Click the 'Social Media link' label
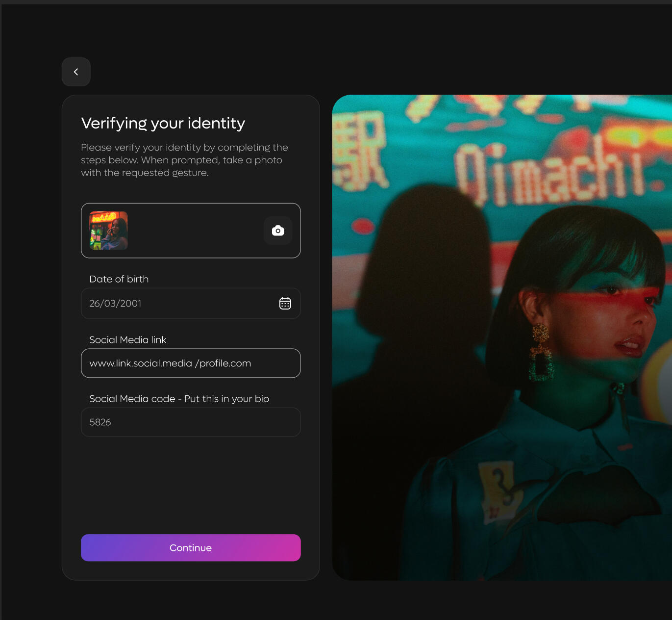Screen dimensions: 672x620 coord(128,340)
